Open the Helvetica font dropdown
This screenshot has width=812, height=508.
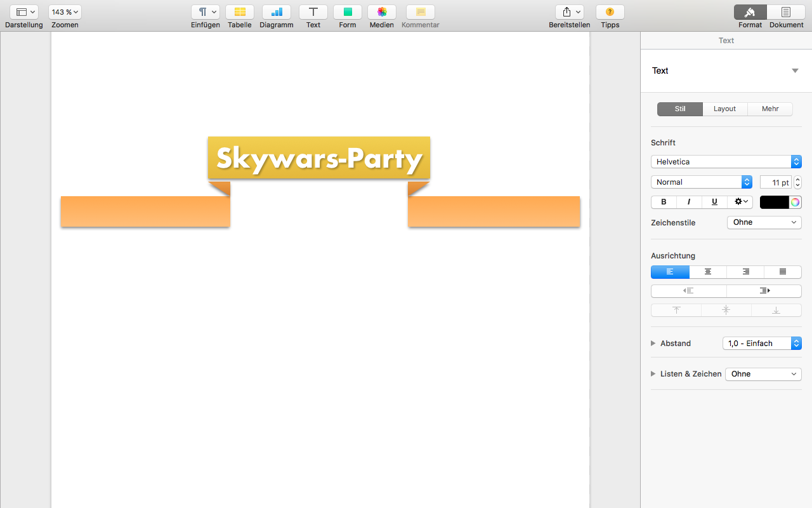pyautogui.click(x=726, y=162)
